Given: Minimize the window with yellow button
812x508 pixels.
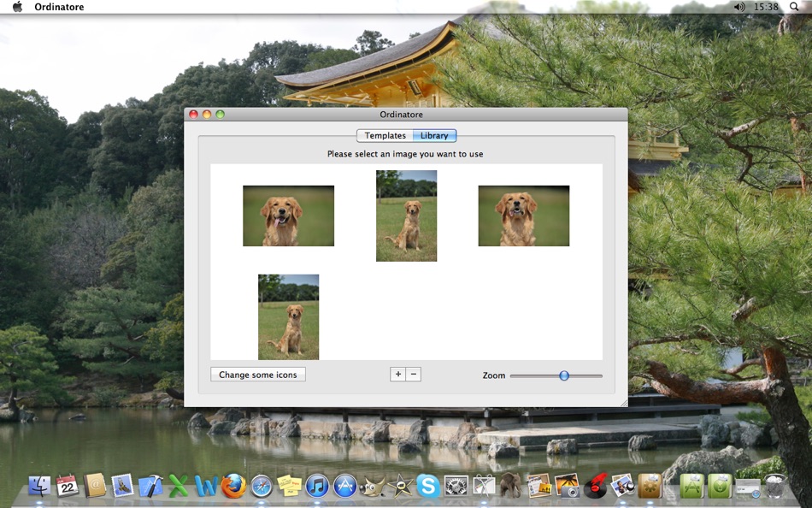Looking at the screenshot, I should click(207, 114).
